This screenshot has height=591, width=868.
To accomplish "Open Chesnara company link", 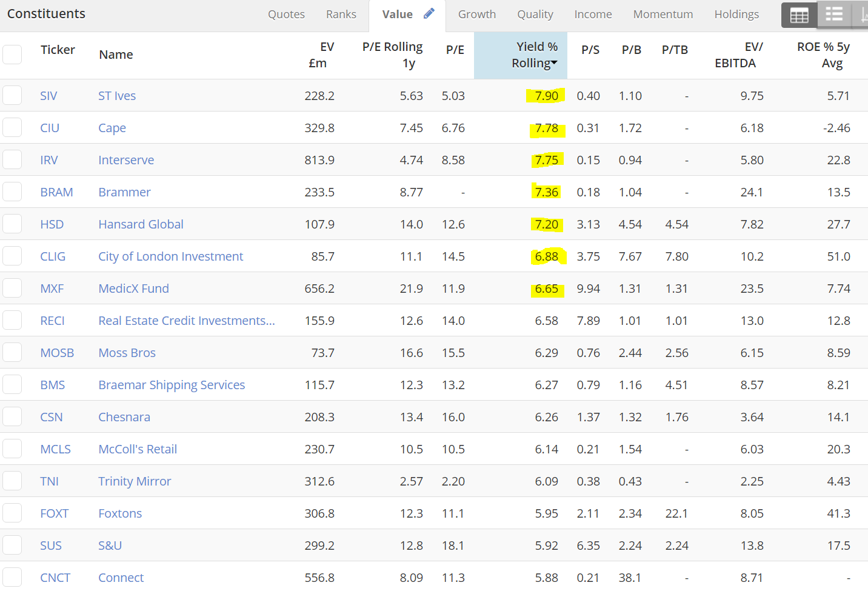I will click(x=124, y=417).
